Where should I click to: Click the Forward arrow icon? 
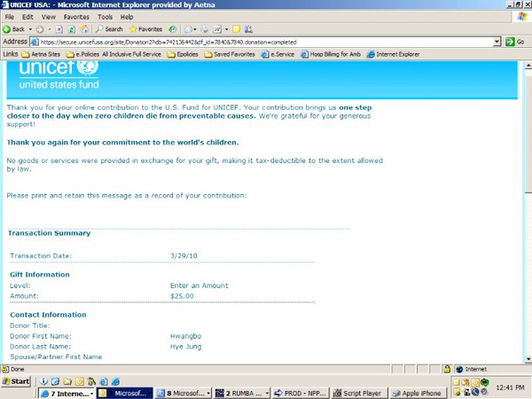(40, 29)
